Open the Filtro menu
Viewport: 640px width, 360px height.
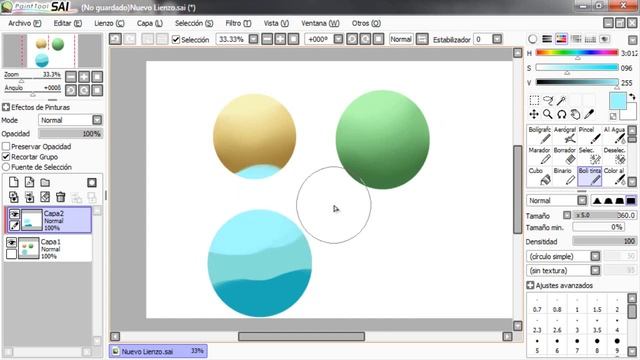pyautogui.click(x=238, y=23)
